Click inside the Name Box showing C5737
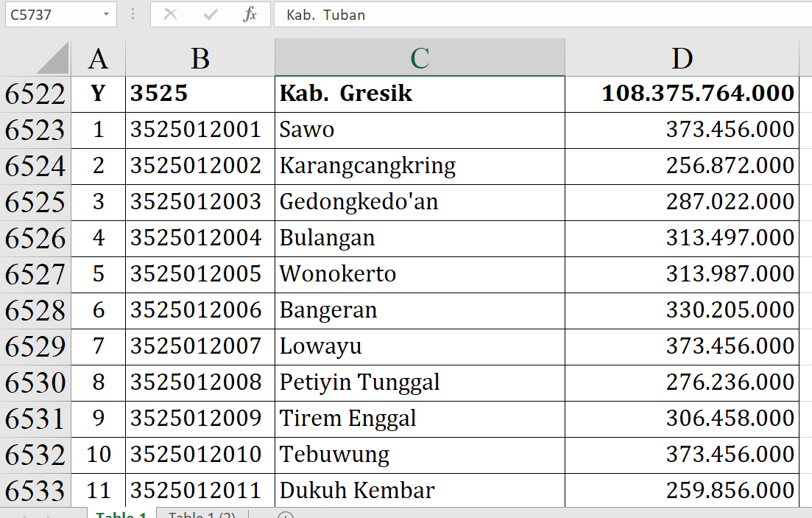This screenshot has height=518, width=812. tap(50, 15)
